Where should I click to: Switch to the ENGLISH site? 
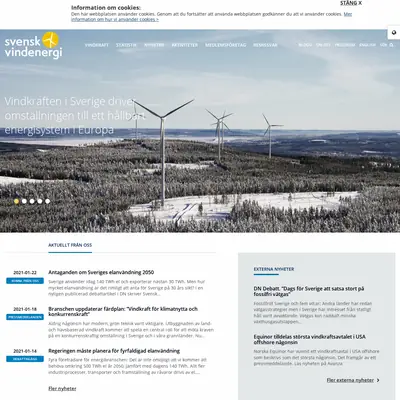point(367,45)
